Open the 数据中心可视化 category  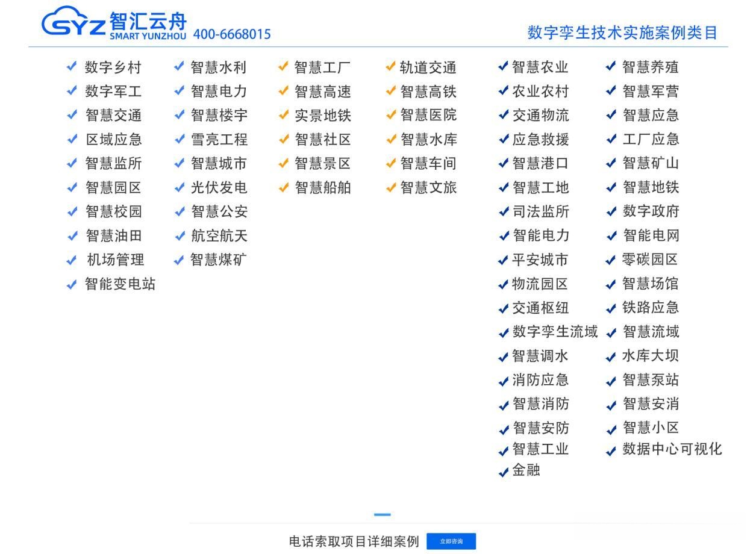(672, 449)
